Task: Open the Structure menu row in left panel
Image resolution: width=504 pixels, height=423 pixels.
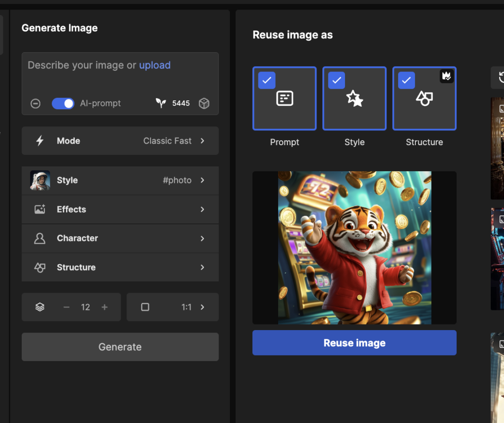Action: click(x=120, y=268)
